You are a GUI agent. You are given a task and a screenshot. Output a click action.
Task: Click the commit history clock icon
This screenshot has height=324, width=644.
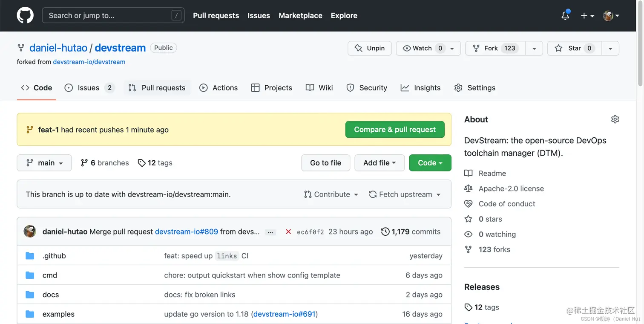tap(385, 231)
